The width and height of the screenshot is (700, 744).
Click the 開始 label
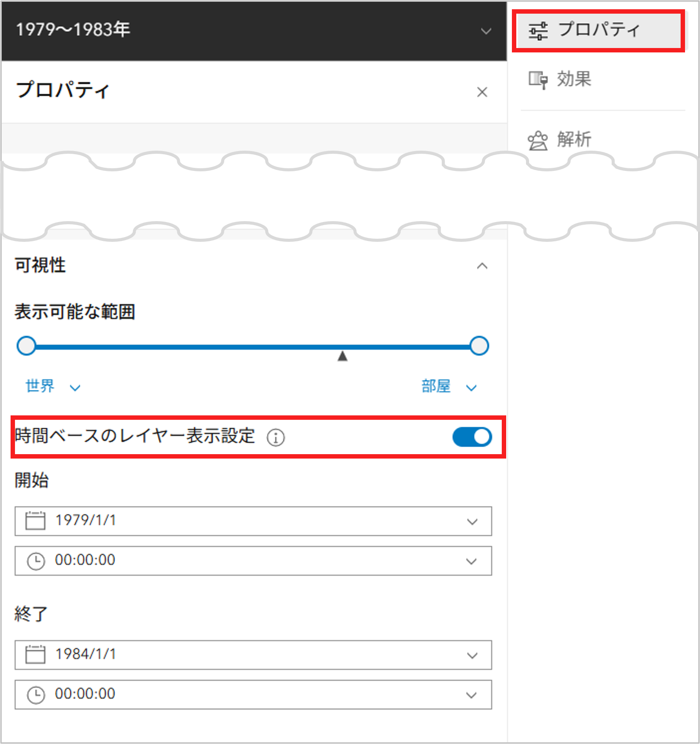(x=31, y=480)
